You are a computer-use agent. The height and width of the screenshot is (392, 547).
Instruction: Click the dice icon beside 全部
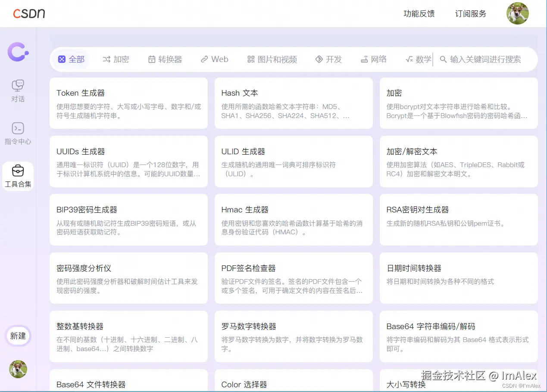pos(62,59)
